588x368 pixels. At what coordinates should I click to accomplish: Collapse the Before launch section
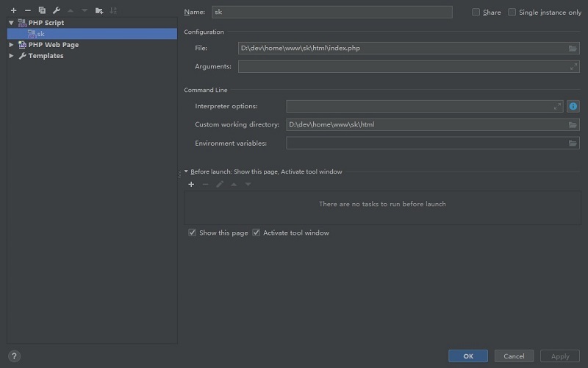pos(187,171)
